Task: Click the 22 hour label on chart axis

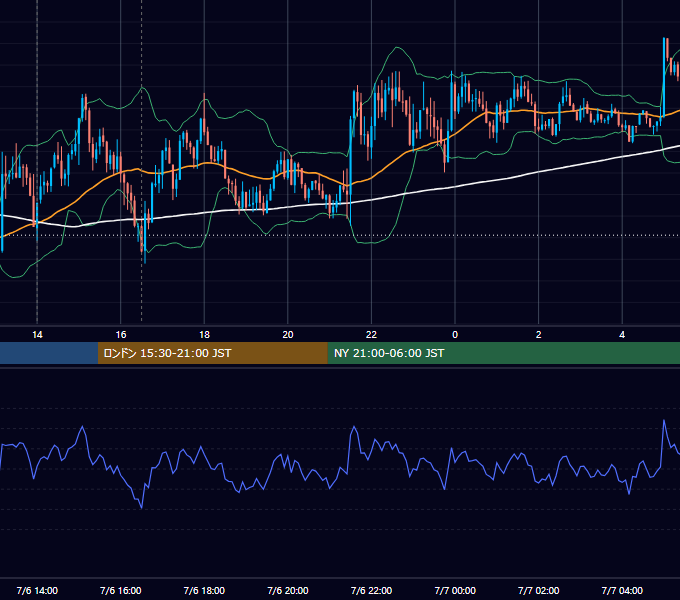Action: [371, 335]
